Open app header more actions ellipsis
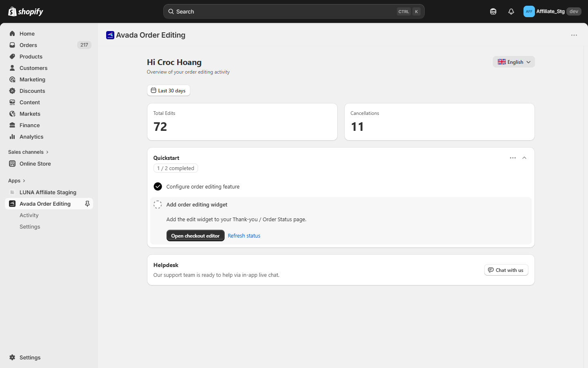The image size is (588, 368). (x=574, y=35)
